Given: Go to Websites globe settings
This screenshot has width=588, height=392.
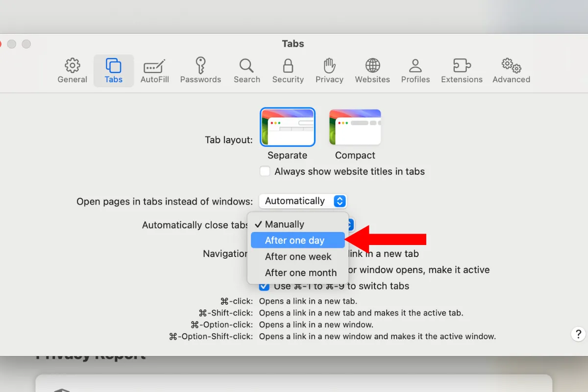Looking at the screenshot, I should coord(372,71).
